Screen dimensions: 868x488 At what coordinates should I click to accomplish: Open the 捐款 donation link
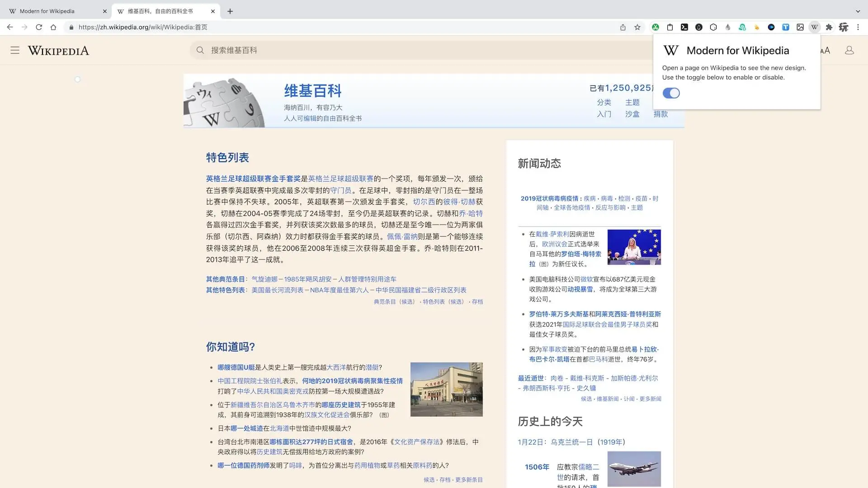point(660,114)
